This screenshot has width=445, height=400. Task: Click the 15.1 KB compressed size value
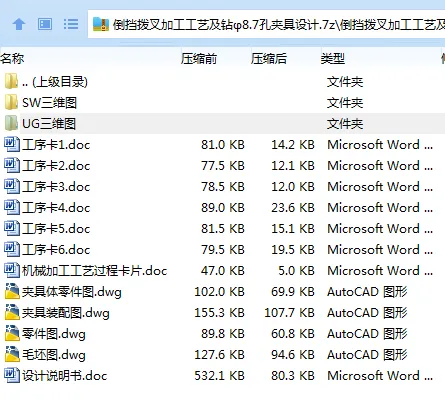coord(293,229)
